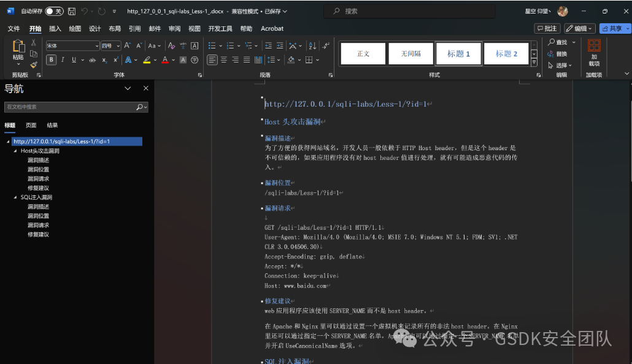Click the 查找 find button
632x364 pixels.
(x=558, y=42)
